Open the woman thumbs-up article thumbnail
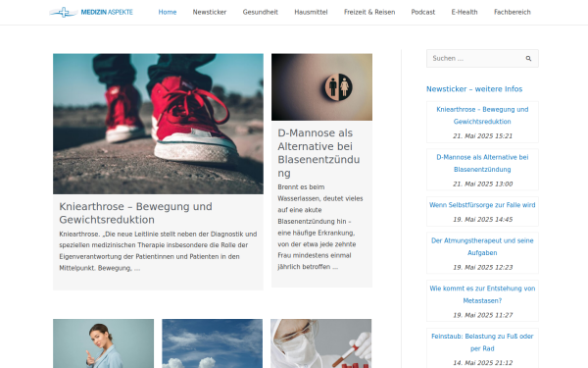The height and width of the screenshot is (368, 588). (103, 343)
